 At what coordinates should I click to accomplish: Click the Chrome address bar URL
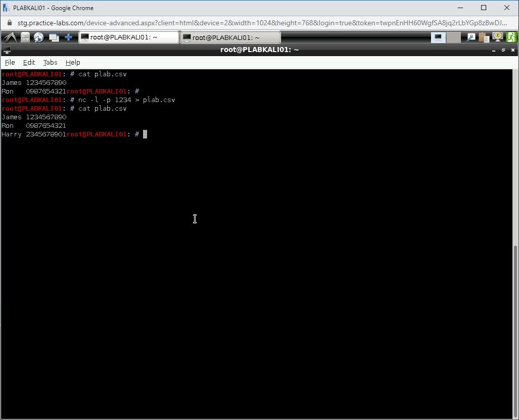253,23
